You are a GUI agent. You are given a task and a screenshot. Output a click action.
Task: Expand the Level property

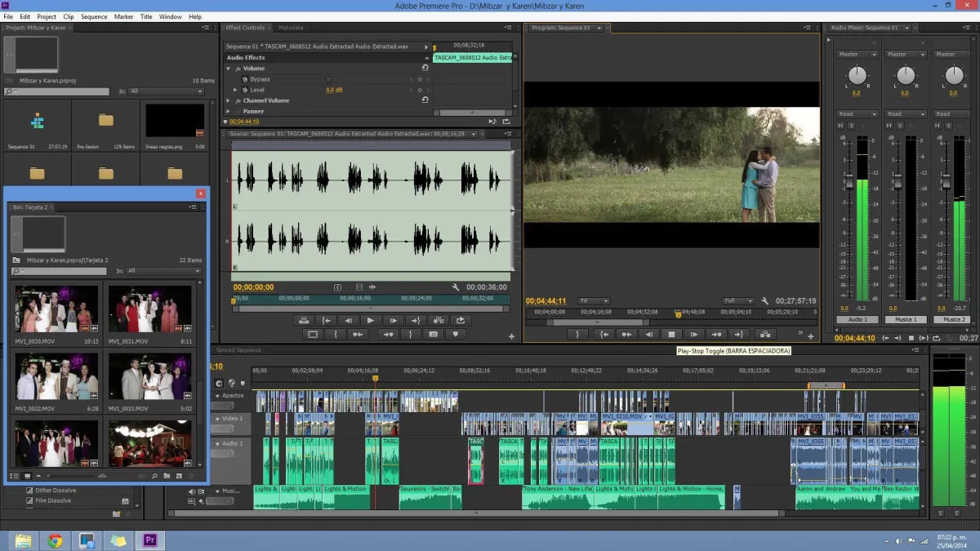236,90
